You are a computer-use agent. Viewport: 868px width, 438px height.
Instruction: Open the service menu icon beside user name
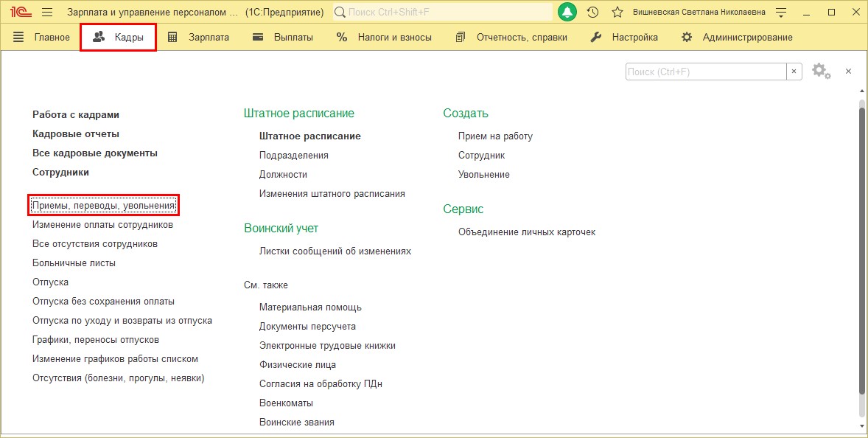click(x=781, y=13)
